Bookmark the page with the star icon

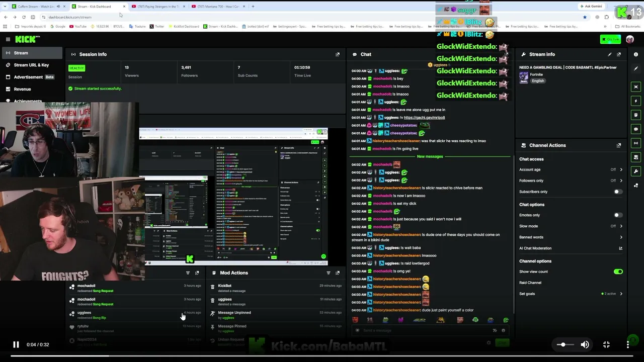[585, 17]
